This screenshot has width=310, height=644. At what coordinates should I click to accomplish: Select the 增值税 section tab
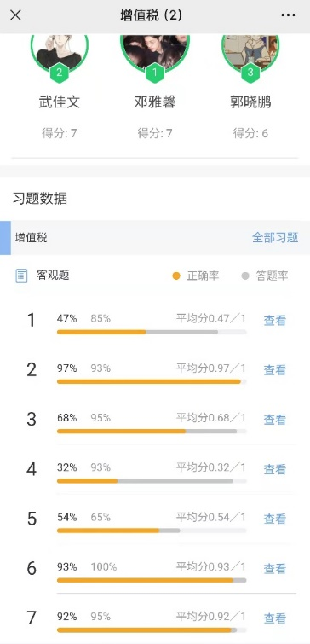(32, 238)
